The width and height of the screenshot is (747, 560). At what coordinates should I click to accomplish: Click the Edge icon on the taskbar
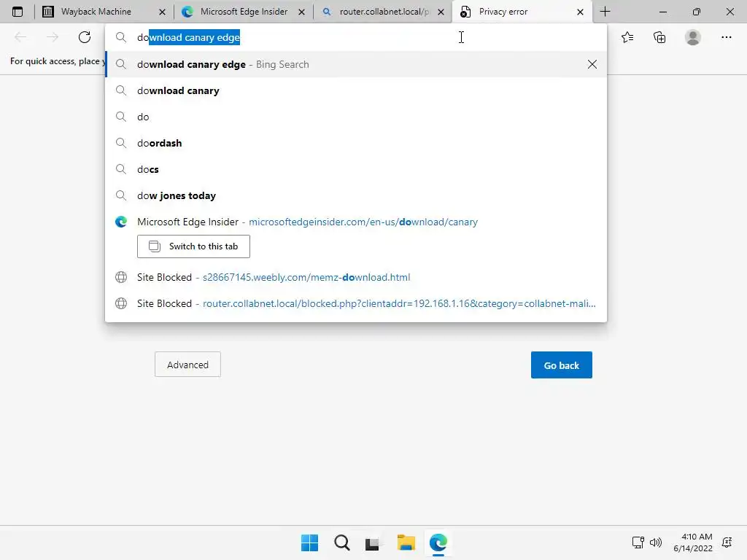[438, 542]
